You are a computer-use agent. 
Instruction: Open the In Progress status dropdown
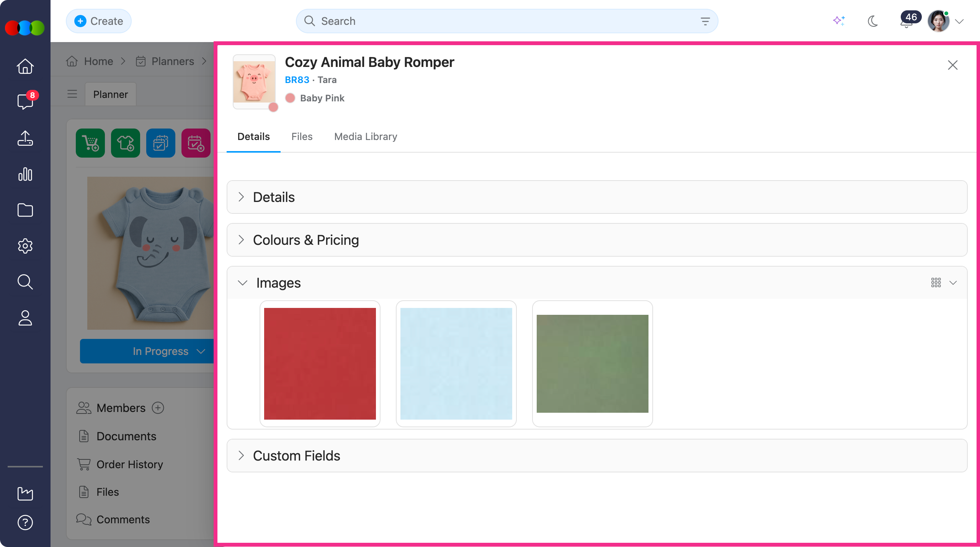[x=147, y=351]
